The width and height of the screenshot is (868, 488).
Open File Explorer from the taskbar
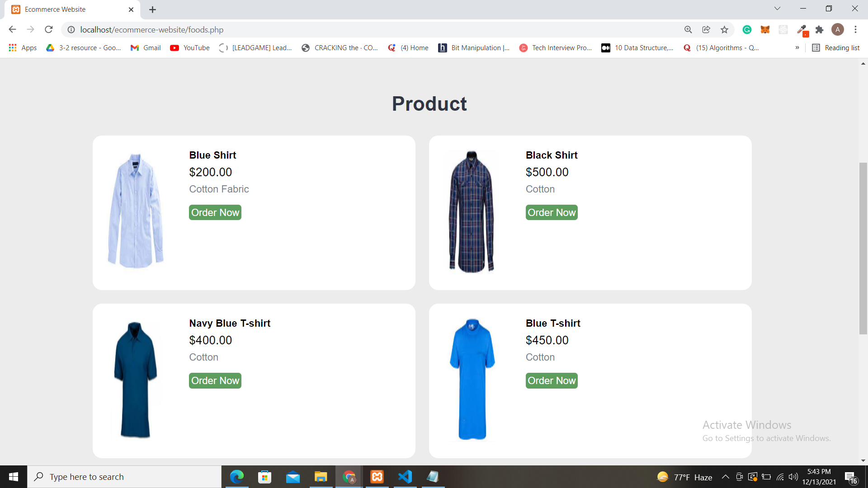(x=321, y=477)
